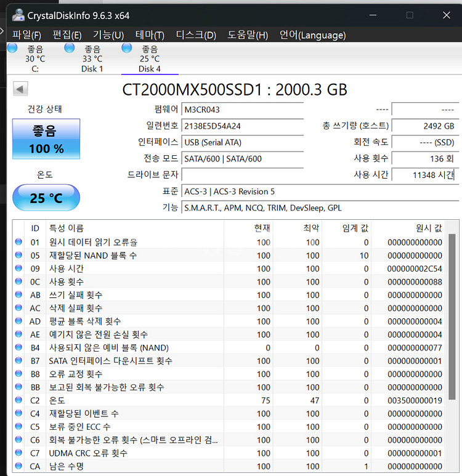This screenshot has height=476, width=462.
Task: Open the 기능(U) menu
Action: click(108, 35)
